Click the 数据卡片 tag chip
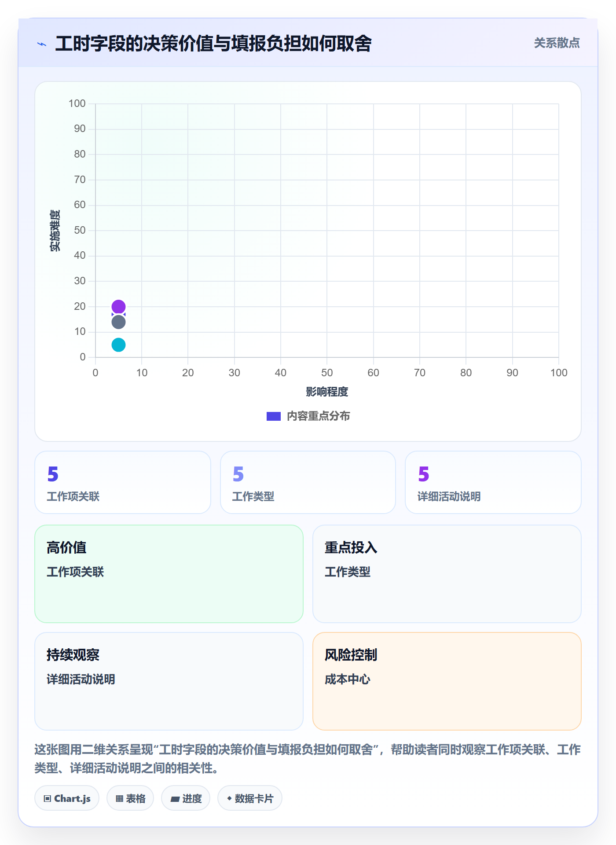Screen dimensions: 616x845 click(250, 798)
